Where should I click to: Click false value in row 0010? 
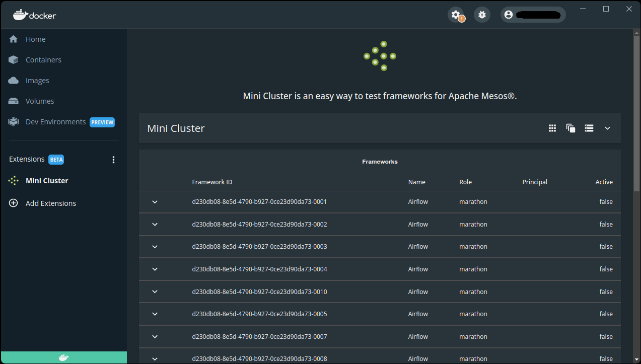[x=606, y=292]
